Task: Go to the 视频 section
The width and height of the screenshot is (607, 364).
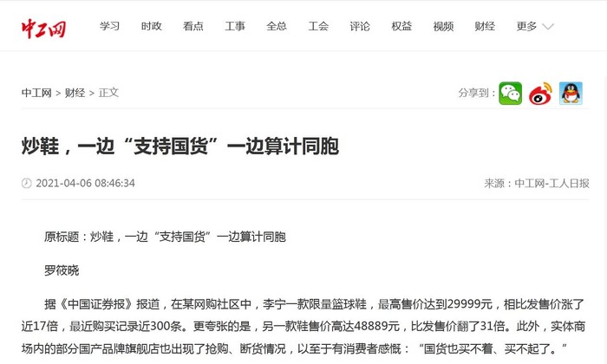Action: click(443, 26)
